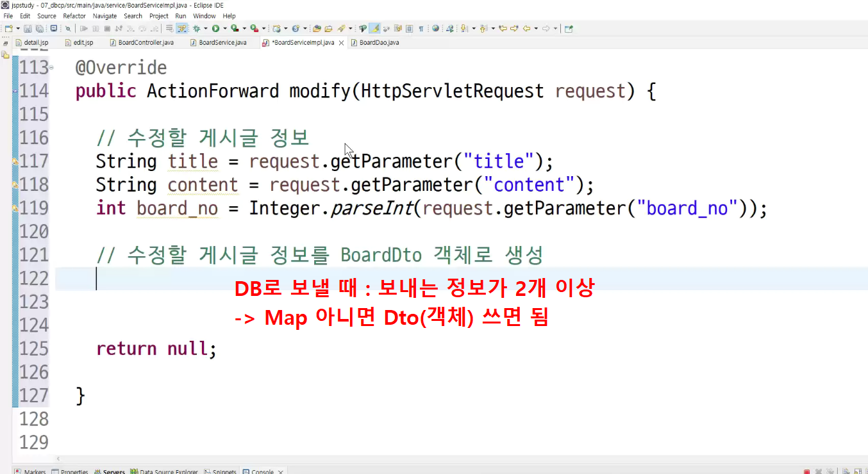This screenshot has height=474, width=868.
Task: Switch to the BoardDao.java tab
Action: 379,43
